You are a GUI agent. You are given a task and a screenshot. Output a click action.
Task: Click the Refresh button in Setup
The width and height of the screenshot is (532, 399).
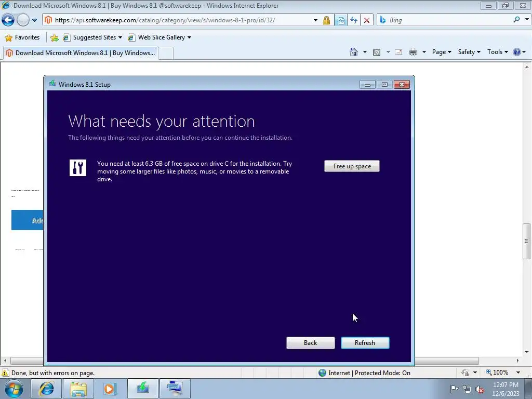click(x=365, y=343)
